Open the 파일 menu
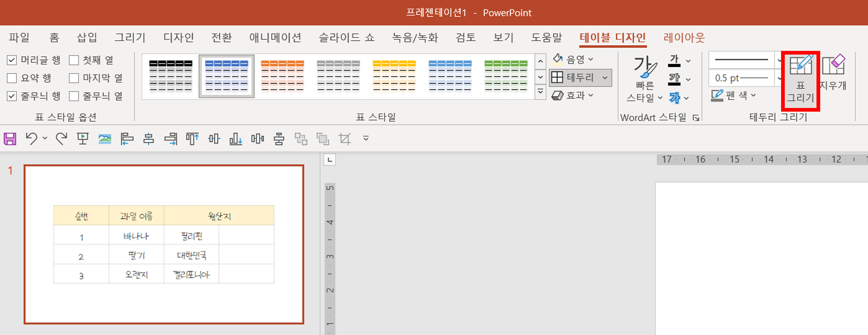This screenshot has height=335, width=868. click(19, 38)
